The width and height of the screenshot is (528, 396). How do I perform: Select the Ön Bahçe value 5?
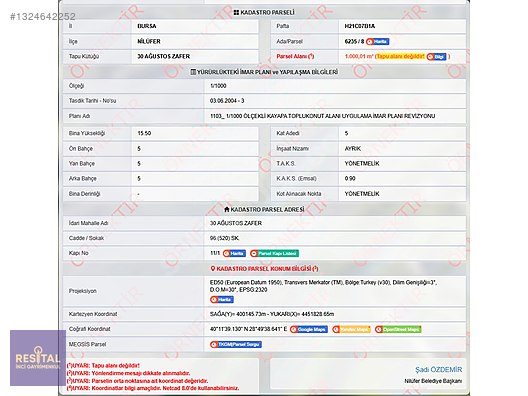coord(139,148)
